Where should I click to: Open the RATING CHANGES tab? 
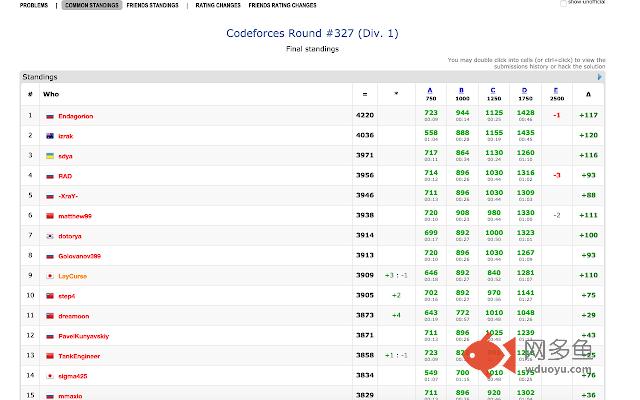coord(218,5)
